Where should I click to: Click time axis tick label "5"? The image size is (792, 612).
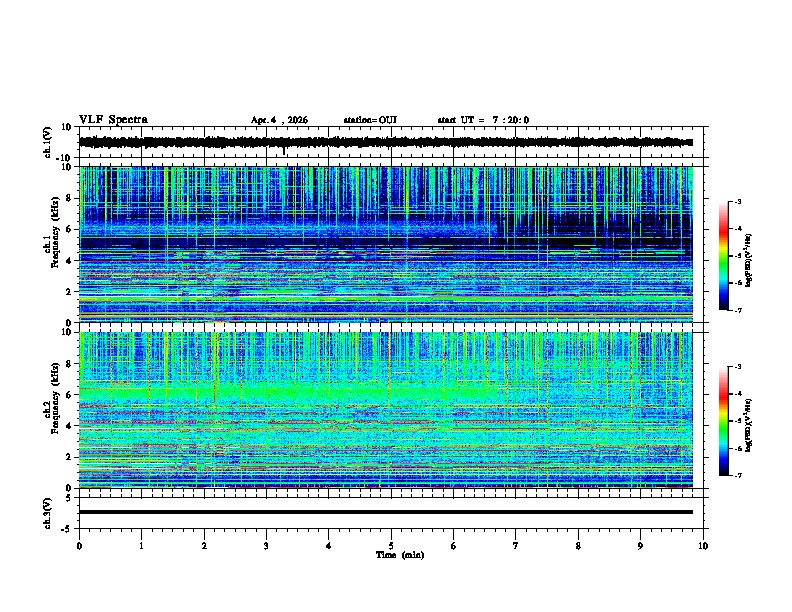[391, 546]
